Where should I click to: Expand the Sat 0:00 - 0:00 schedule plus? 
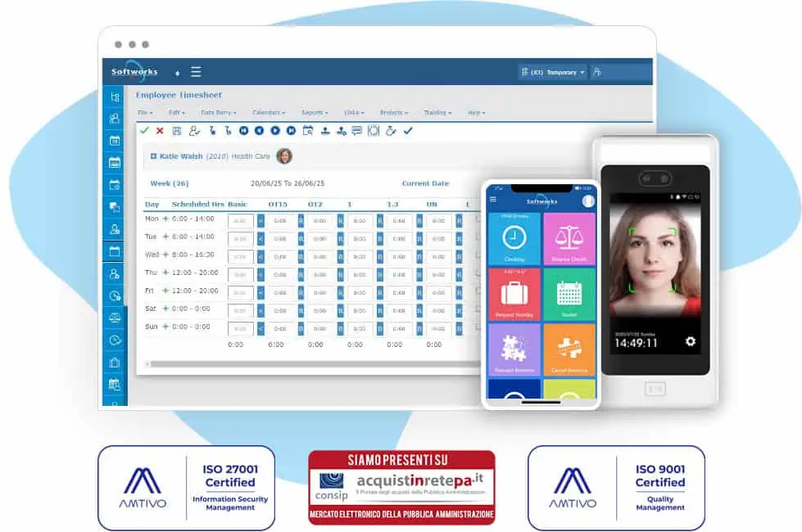165,309
